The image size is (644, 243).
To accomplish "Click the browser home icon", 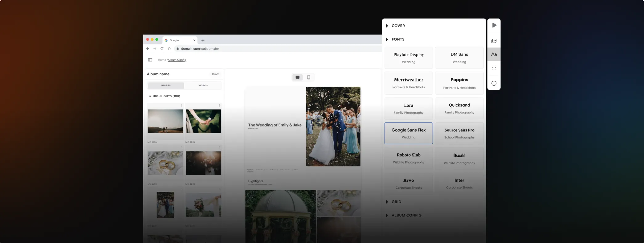I will pyautogui.click(x=169, y=49).
